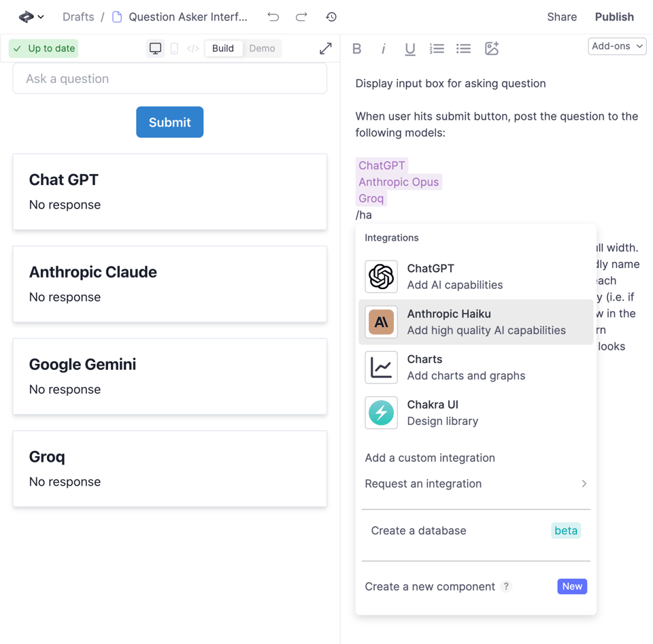Open version history clock icon
This screenshot has width=653, height=644.
click(x=331, y=16)
